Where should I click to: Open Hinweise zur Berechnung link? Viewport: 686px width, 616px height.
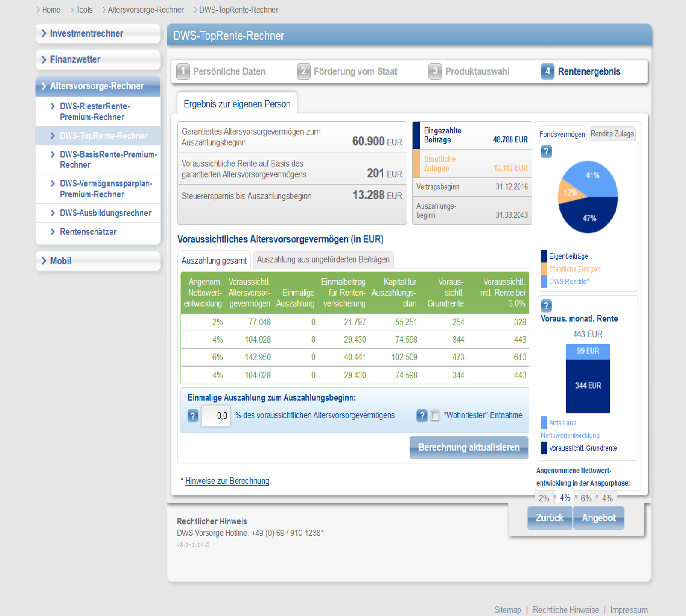[x=227, y=481]
